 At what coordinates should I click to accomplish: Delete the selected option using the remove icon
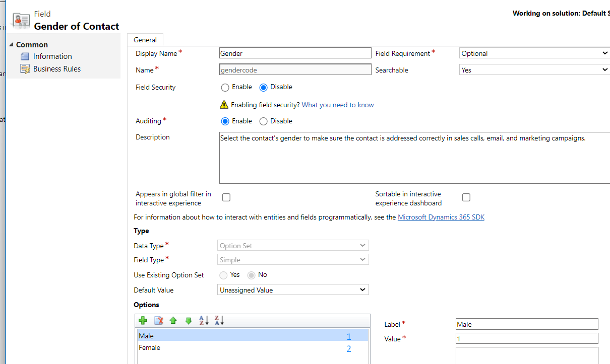(158, 320)
